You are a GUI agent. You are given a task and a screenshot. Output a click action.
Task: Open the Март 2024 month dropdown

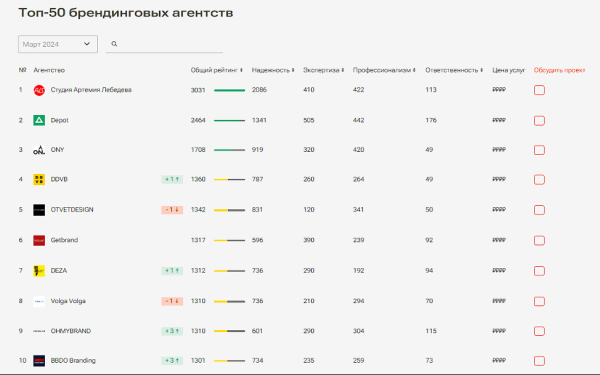point(58,44)
